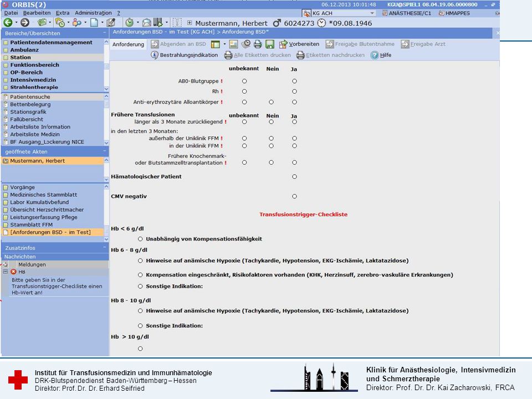Click the table layout icon in form toolbar

(x=215, y=44)
